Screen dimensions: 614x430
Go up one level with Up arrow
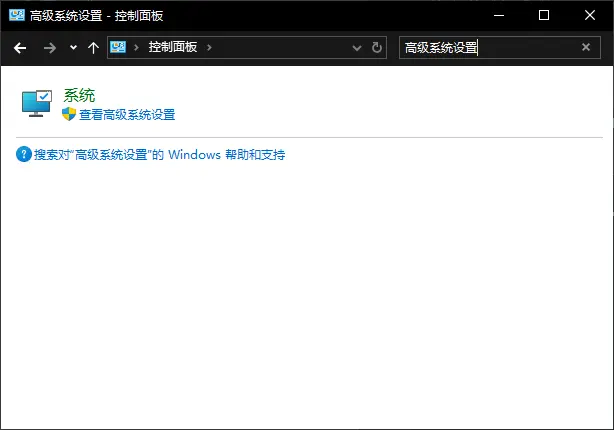coord(93,48)
